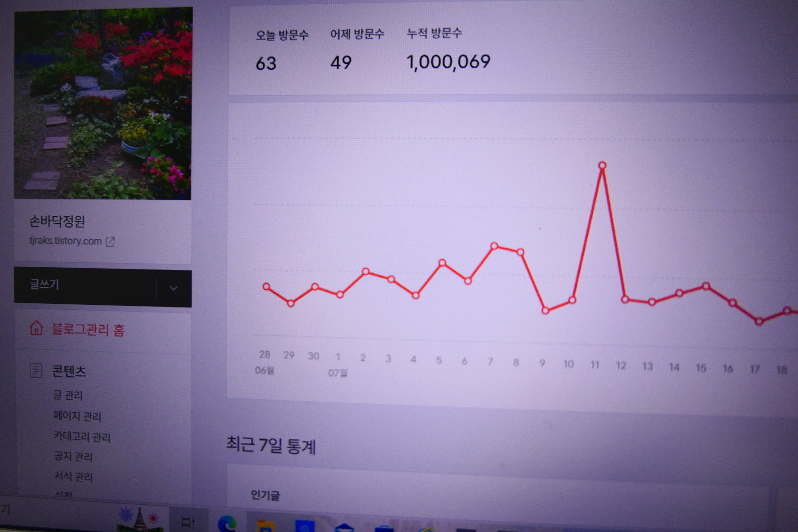Open 공지 관리 in sidebar

[73, 456]
